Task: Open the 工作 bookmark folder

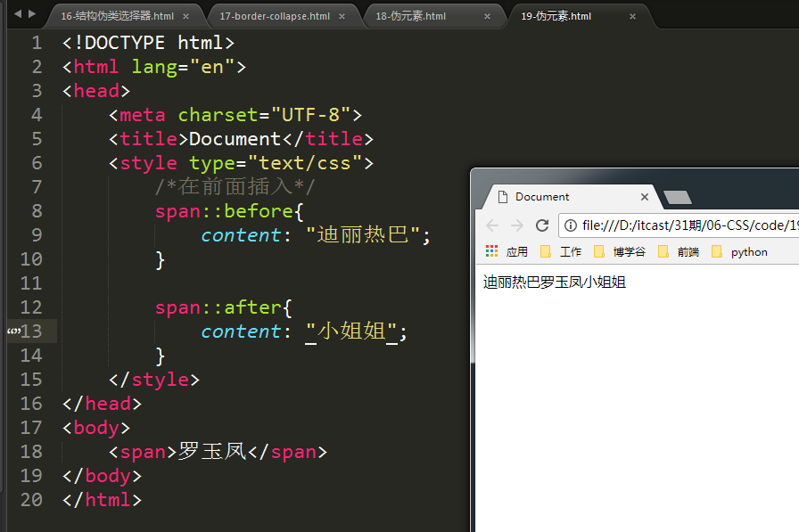Action: pyautogui.click(x=561, y=251)
